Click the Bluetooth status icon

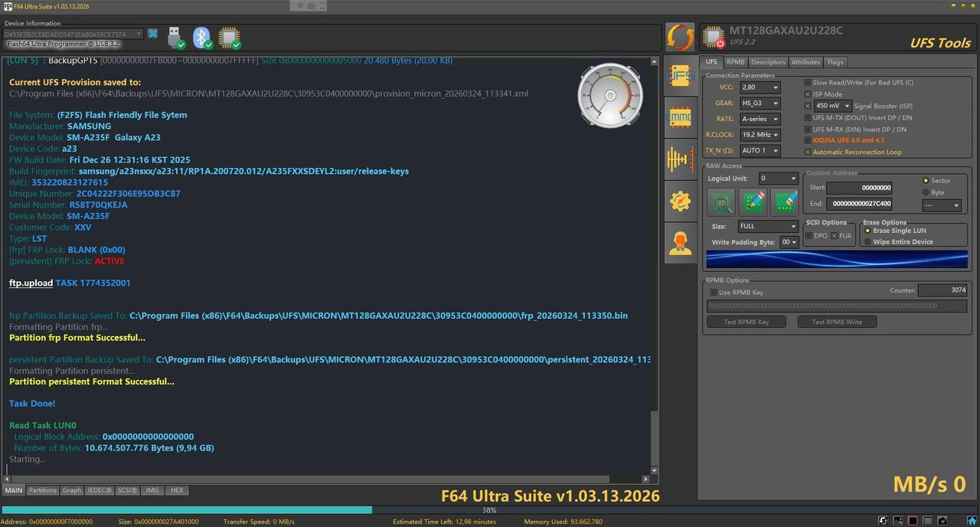click(x=202, y=37)
